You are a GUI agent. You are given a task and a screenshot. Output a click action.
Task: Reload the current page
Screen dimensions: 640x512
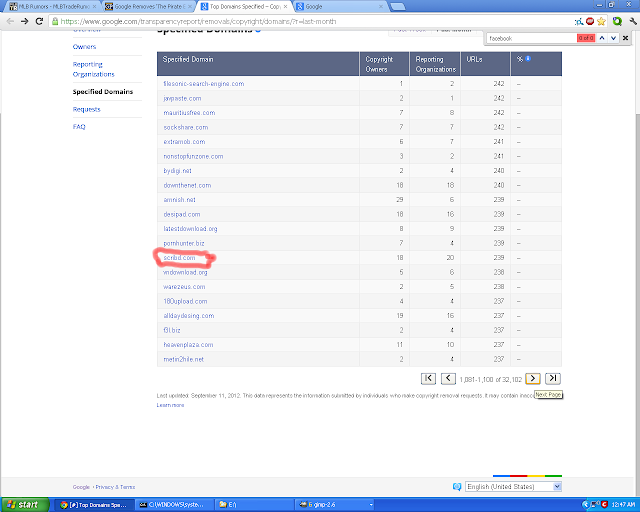(x=39, y=21)
